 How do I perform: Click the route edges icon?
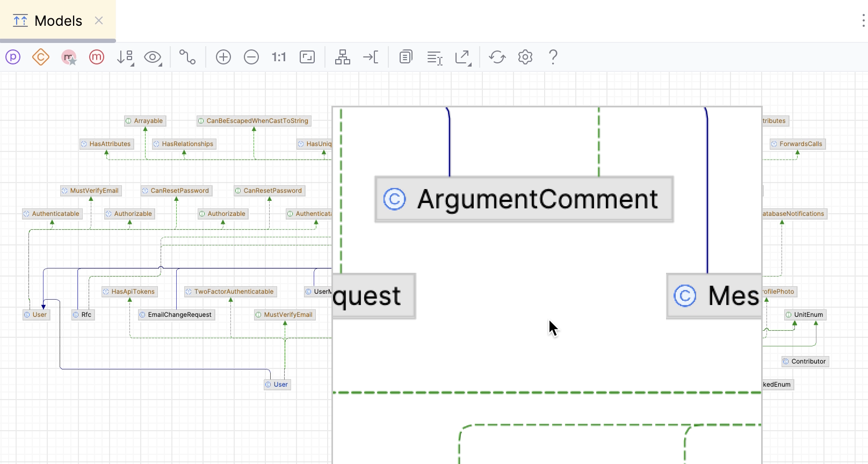(371, 57)
